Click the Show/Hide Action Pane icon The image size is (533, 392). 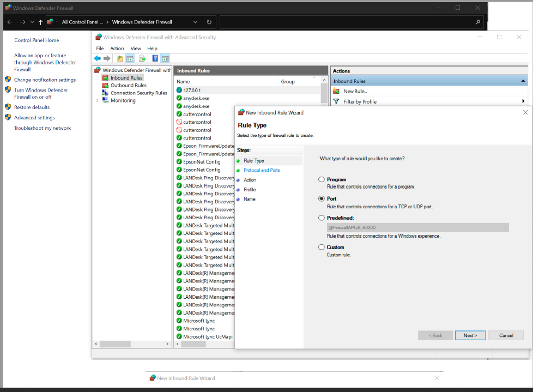pos(165,58)
